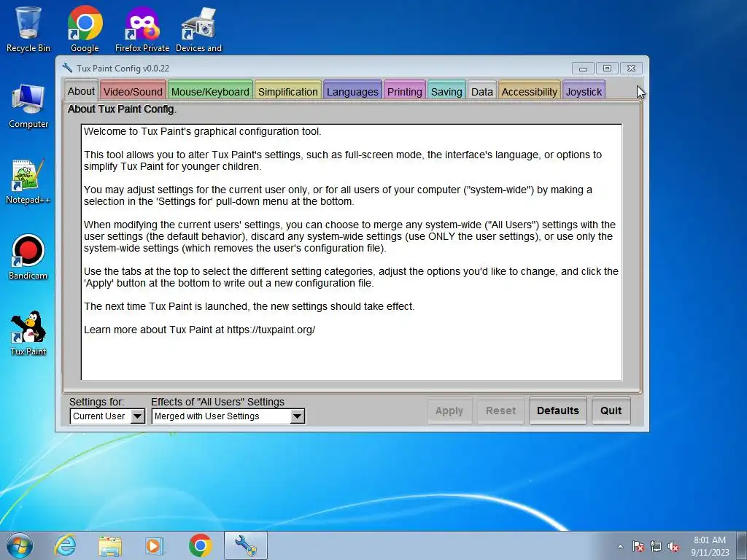
Task: Open Firefox Private desktop shortcut
Action: pos(142,28)
